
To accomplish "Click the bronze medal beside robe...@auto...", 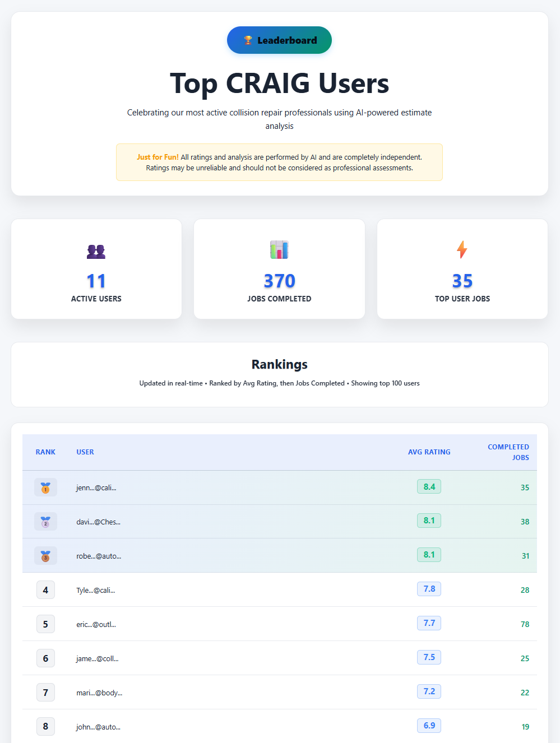I will [45, 555].
